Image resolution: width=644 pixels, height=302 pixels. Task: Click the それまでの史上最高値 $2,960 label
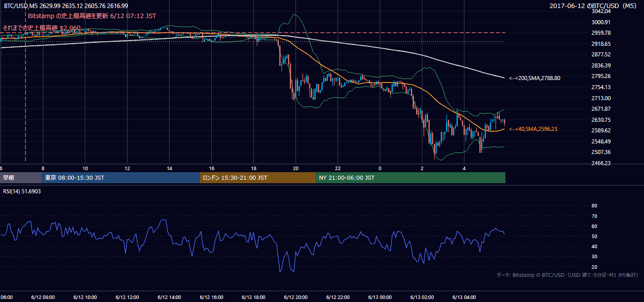click(41, 28)
